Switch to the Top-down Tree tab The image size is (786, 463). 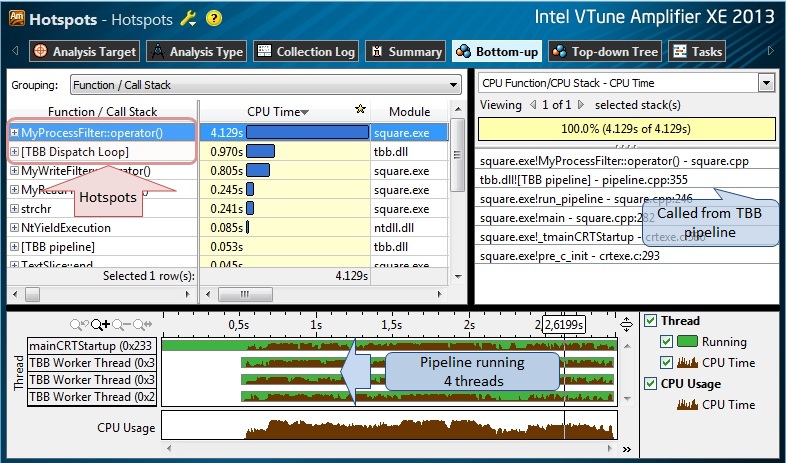605,51
